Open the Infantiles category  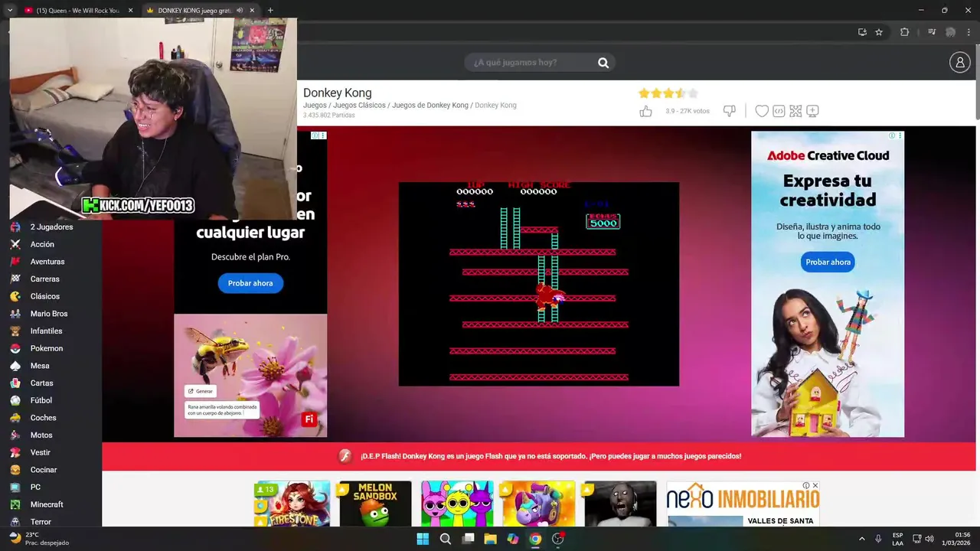pos(46,331)
